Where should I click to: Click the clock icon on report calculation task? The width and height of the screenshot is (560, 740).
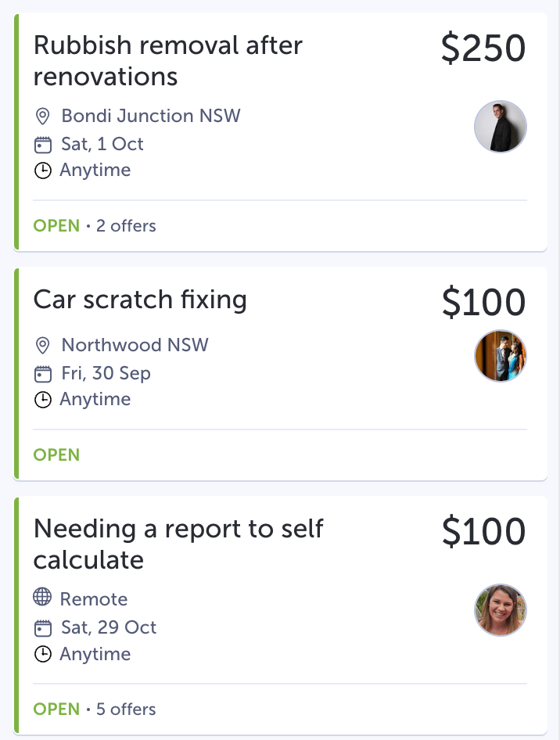click(45, 654)
